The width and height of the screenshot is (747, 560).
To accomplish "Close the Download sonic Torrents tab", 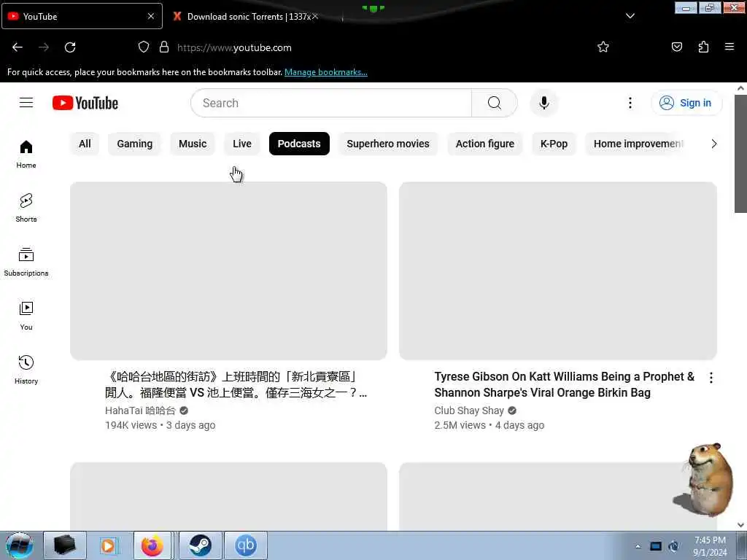I will click(x=315, y=16).
